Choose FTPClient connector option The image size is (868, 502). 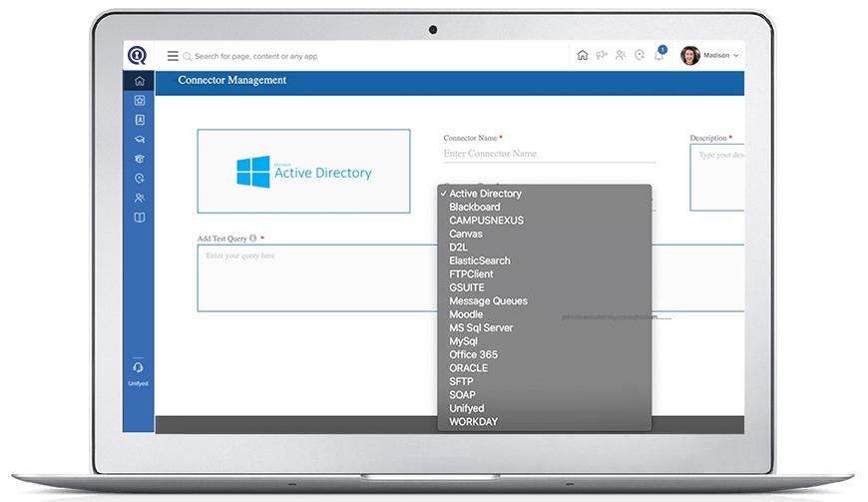(x=544, y=274)
